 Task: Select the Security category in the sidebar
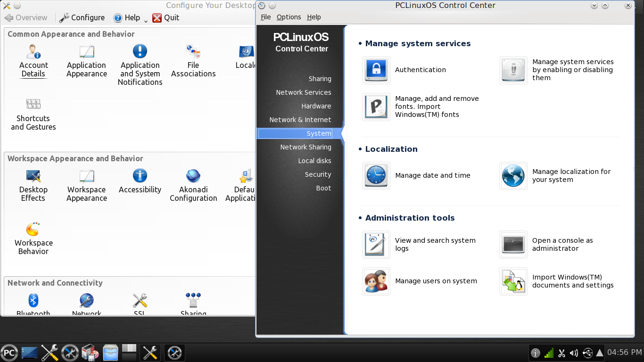[318, 174]
